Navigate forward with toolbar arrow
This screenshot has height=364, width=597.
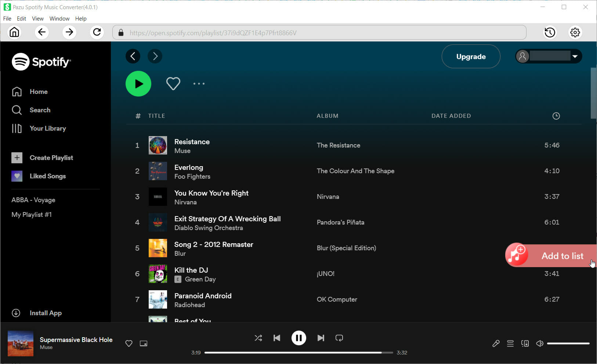click(x=69, y=32)
